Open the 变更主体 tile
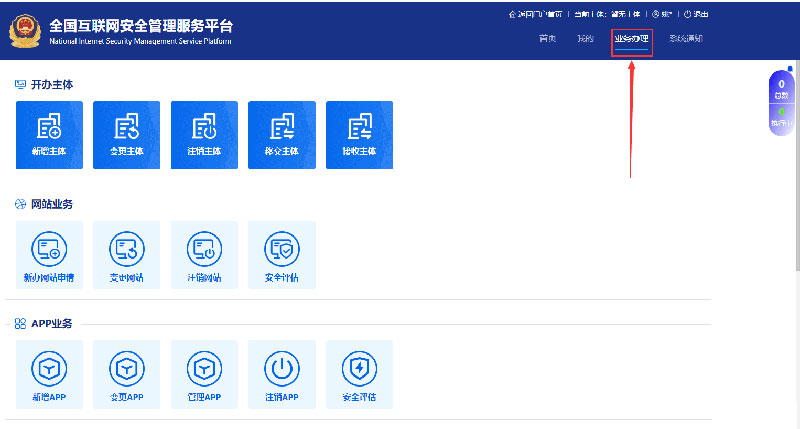 tap(126, 134)
